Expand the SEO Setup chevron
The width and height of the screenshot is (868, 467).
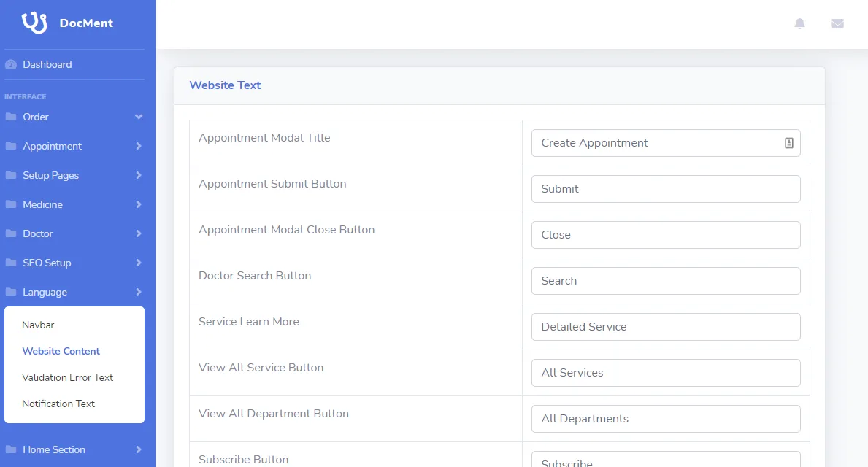pos(139,263)
